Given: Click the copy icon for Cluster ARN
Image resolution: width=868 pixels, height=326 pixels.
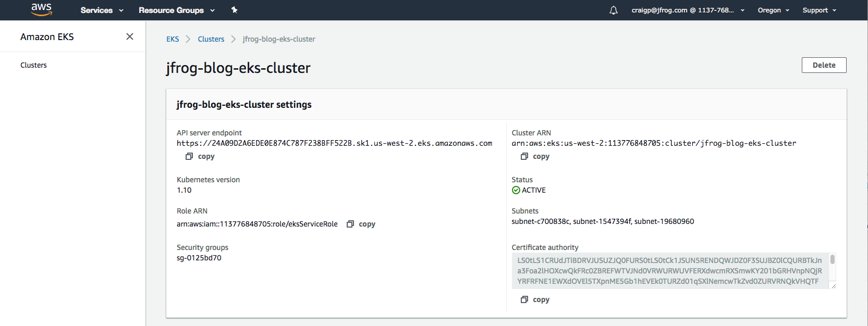Looking at the screenshot, I should pos(524,156).
